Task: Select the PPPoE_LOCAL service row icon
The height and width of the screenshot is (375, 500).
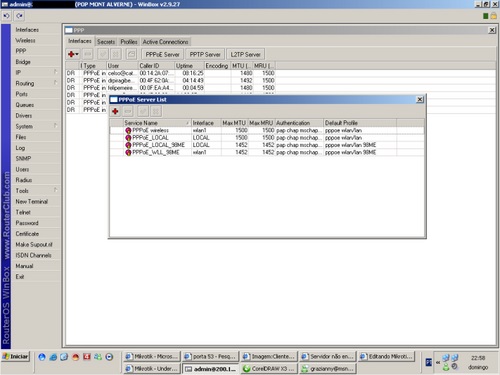Action: (128, 138)
